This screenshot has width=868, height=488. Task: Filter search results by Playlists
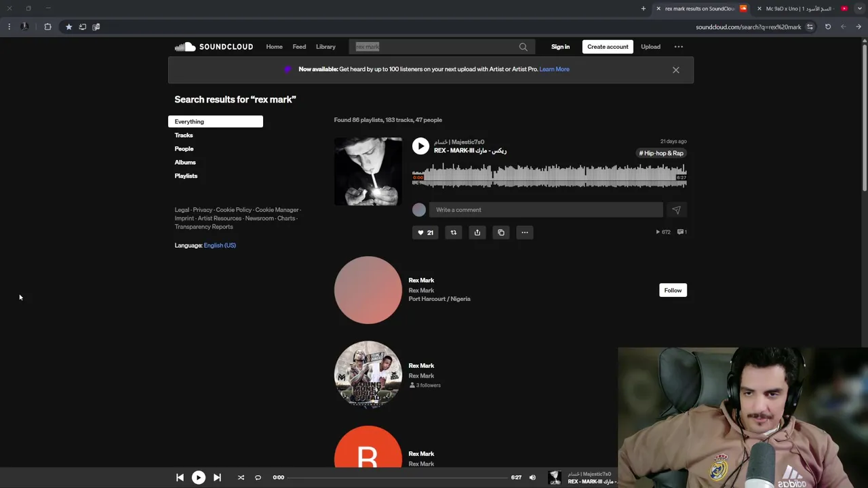click(x=186, y=176)
